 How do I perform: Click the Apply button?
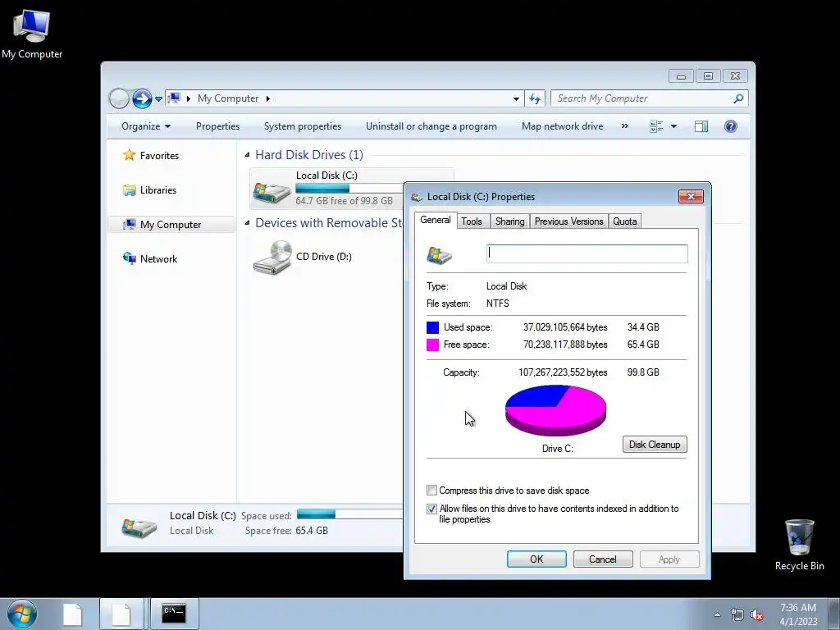point(669,559)
